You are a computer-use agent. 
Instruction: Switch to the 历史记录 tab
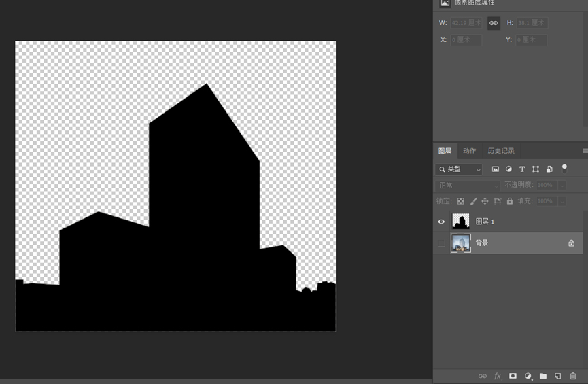click(x=501, y=151)
